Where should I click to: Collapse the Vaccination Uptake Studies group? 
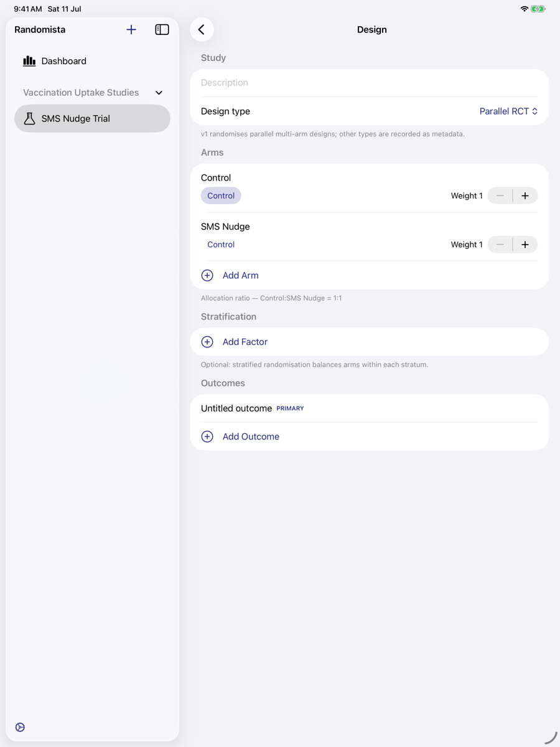point(159,93)
